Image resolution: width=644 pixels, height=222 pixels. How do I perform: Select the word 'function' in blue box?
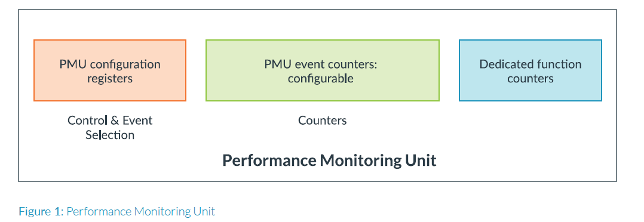(x=559, y=64)
